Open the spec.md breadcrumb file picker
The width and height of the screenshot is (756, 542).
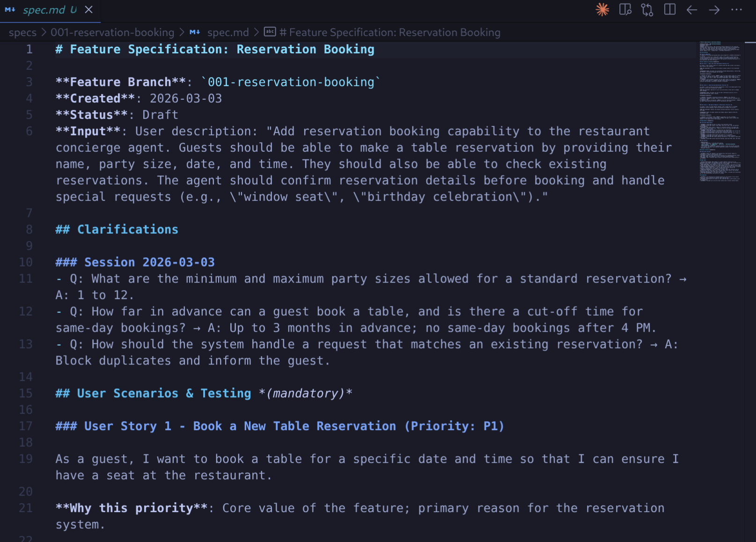click(x=228, y=32)
